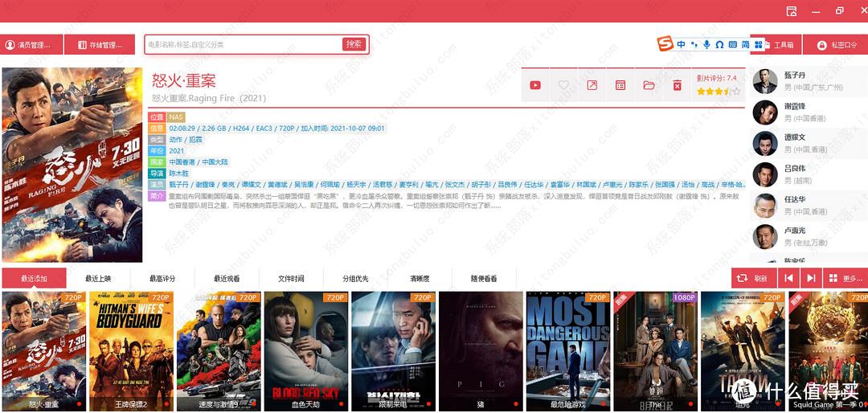Select 怒火·重案 thumbnail in movie strip
The height and width of the screenshot is (413, 868).
pos(44,352)
